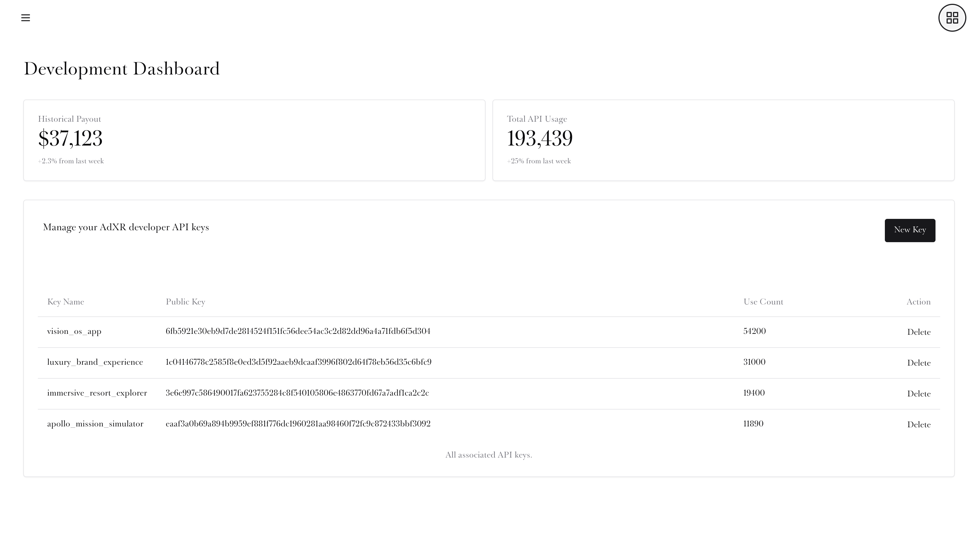Select the luxury_brand_experience key name
This screenshot has height=560, width=978.
95,362
